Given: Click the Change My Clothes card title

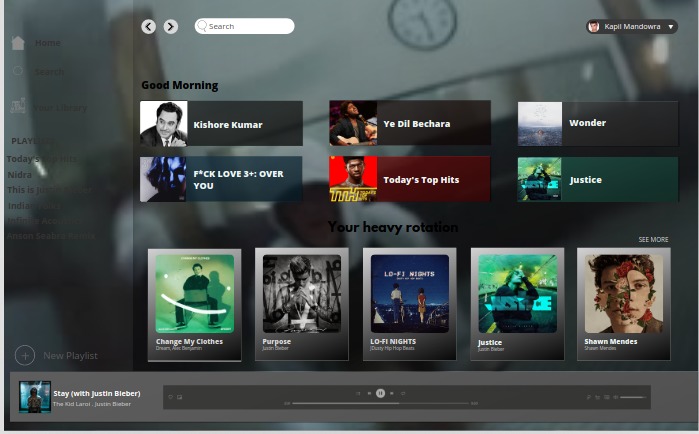Looking at the screenshot, I should (189, 341).
